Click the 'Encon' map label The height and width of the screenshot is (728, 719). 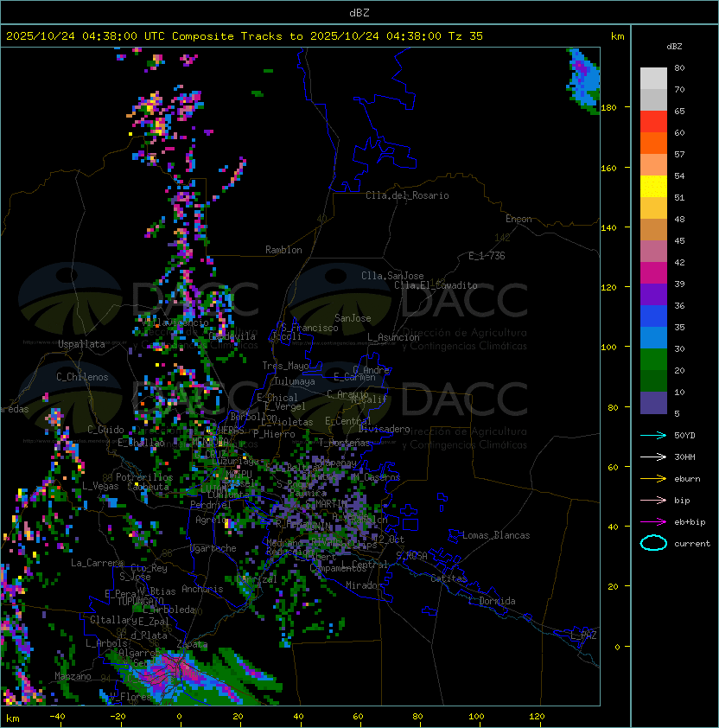519,219
